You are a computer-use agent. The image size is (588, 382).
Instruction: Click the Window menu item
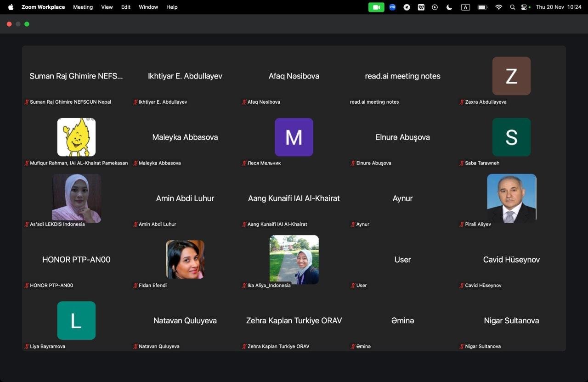[148, 7]
